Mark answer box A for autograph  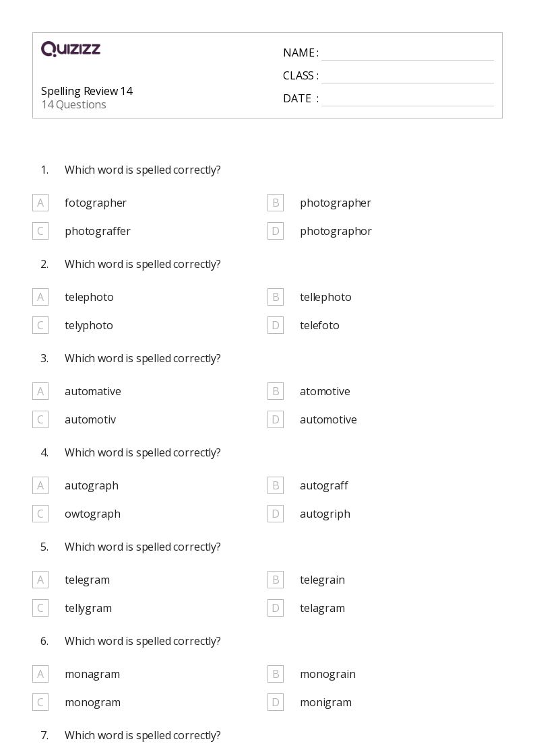(40, 485)
